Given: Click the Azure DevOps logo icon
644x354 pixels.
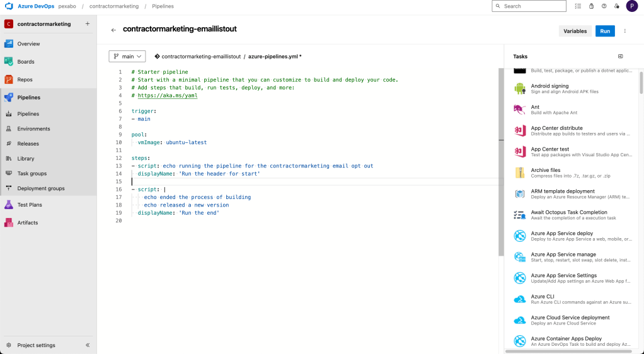Looking at the screenshot, I should coord(9,6).
